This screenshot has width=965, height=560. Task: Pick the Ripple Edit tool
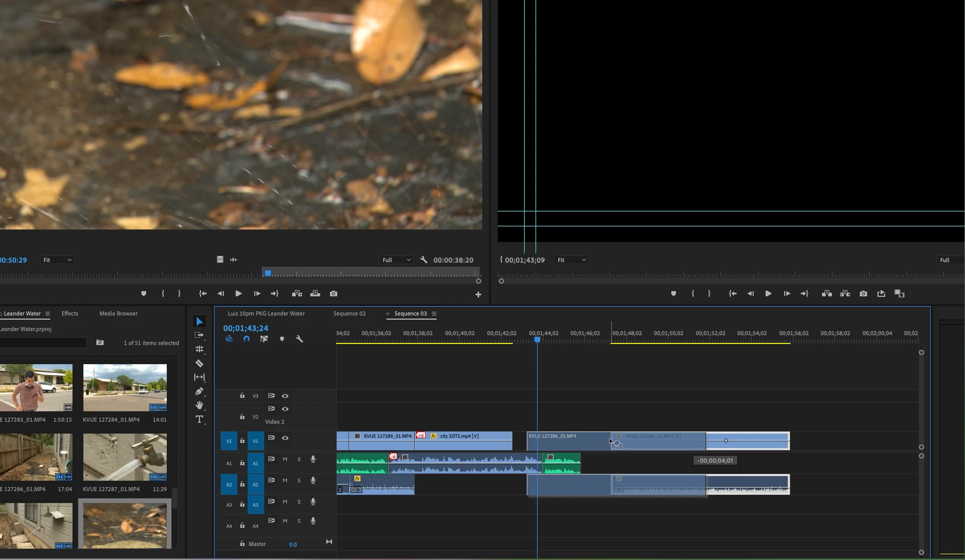tap(199, 350)
